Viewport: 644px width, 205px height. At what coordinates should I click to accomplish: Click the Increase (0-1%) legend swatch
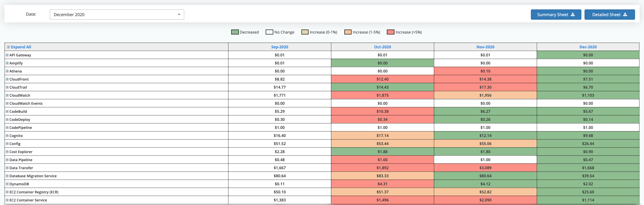click(305, 32)
